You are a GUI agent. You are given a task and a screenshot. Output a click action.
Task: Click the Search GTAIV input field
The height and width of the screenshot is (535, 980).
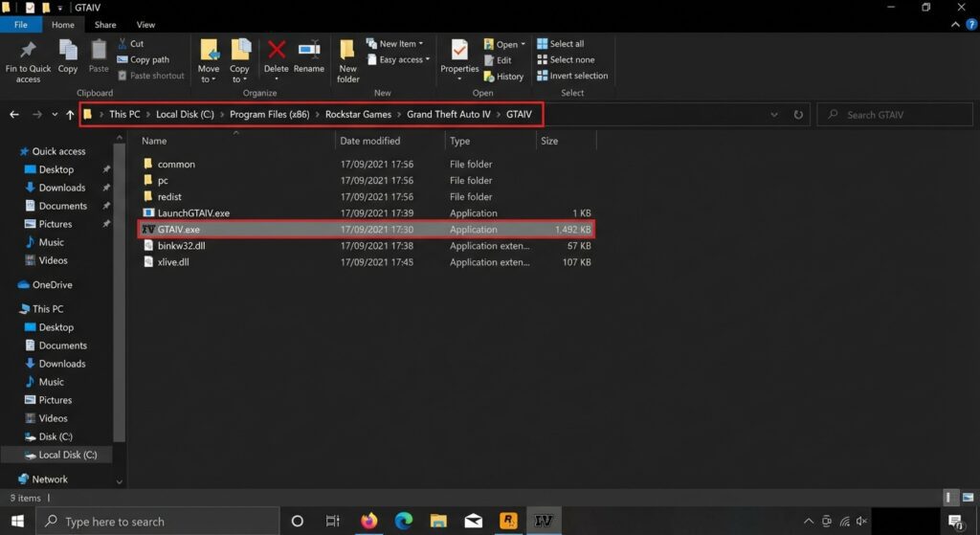896,115
